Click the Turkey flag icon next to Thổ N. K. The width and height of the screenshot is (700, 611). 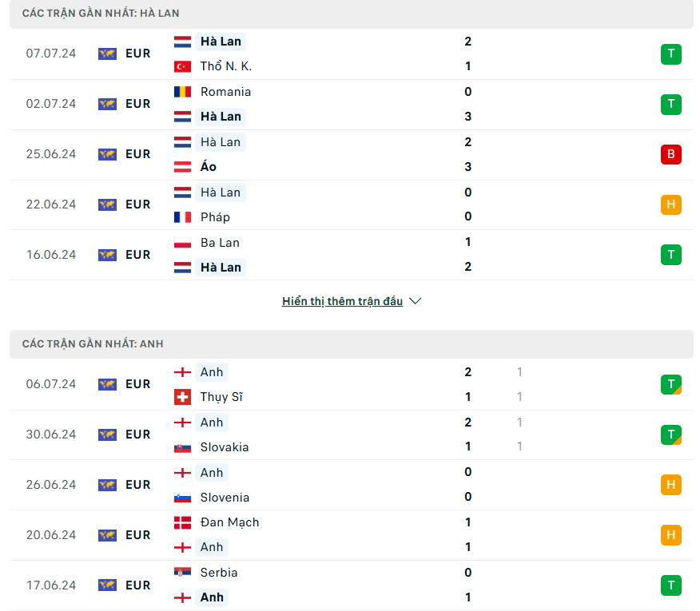pyautogui.click(x=182, y=66)
